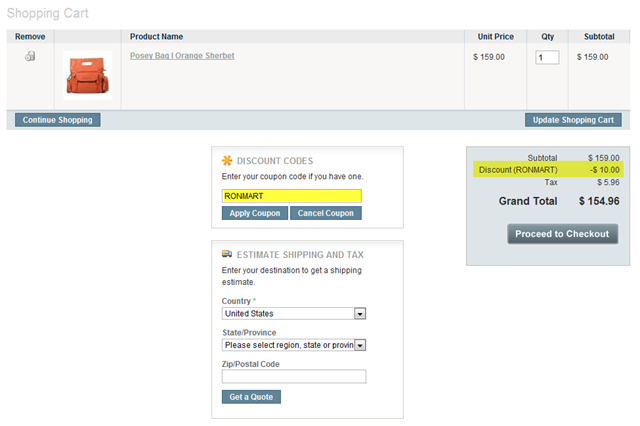This screenshot has height=426, width=640.
Task: Open the State/Province dropdown
Action: pyautogui.click(x=294, y=345)
